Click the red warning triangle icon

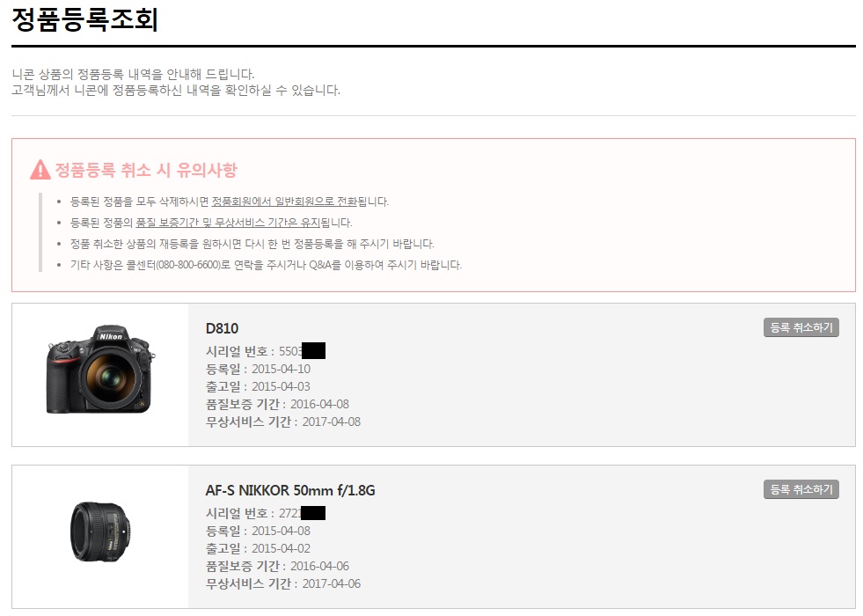click(40, 170)
